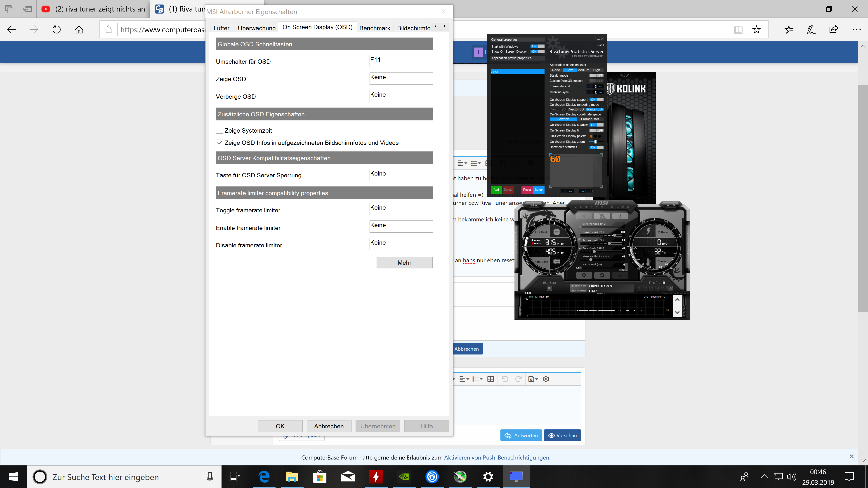The width and height of the screenshot is (868, 488).
Task: Open Afterburner settings gear button
Action: [x=584, y=275]
